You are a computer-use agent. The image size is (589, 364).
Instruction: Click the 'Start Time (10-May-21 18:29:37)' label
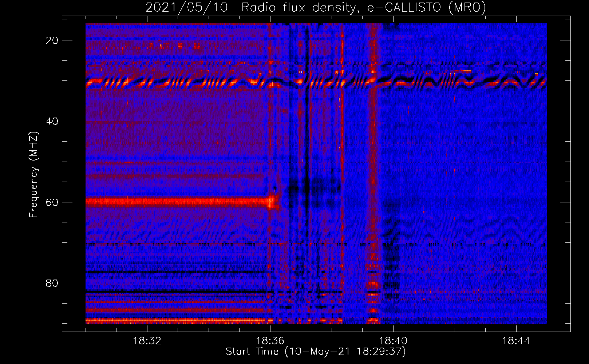click(x=316, y=352)
